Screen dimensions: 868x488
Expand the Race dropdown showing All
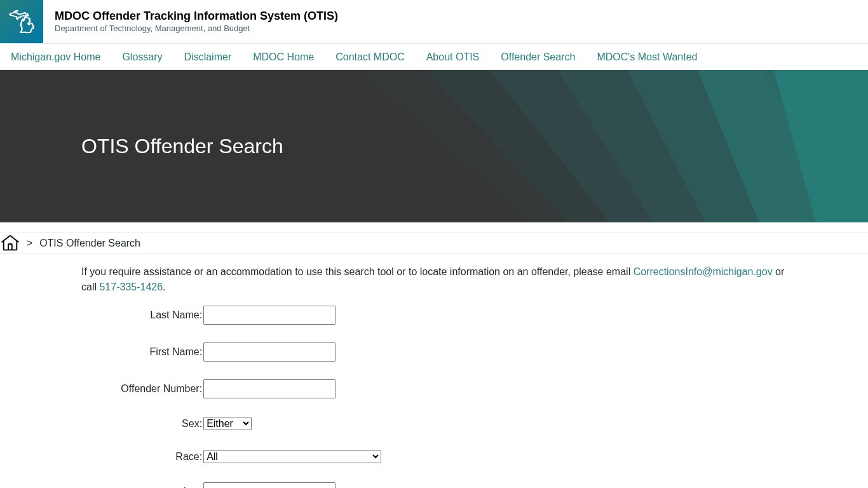292,456
